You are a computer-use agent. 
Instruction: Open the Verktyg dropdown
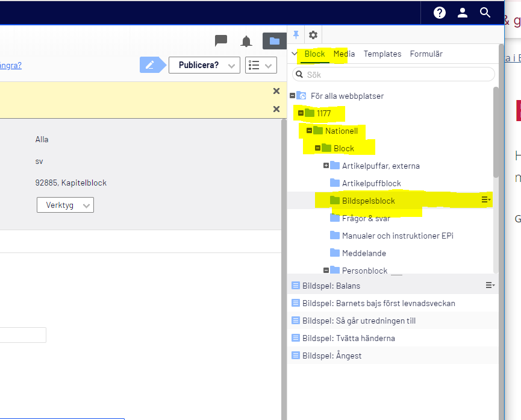coord(65,205)
